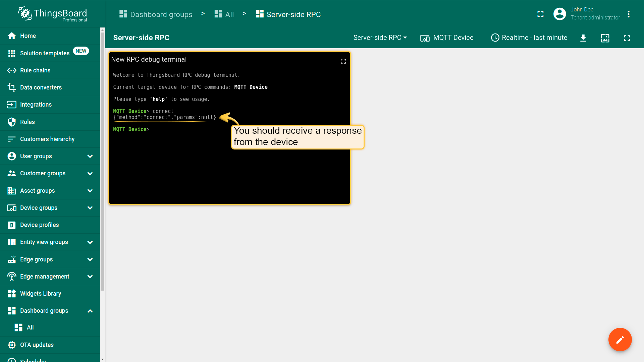Click the All breadcrumb link
This screenshot has width=644, height=362.
point(224,14)
